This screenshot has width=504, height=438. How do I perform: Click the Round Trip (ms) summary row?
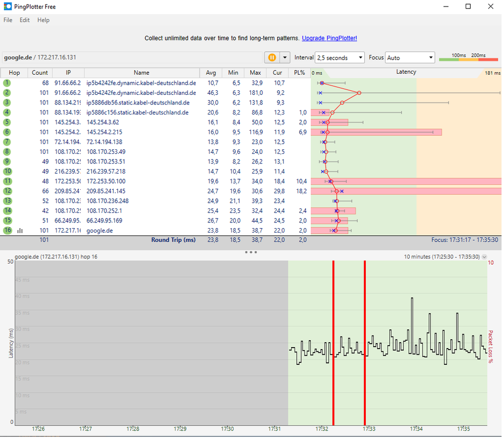174,240
